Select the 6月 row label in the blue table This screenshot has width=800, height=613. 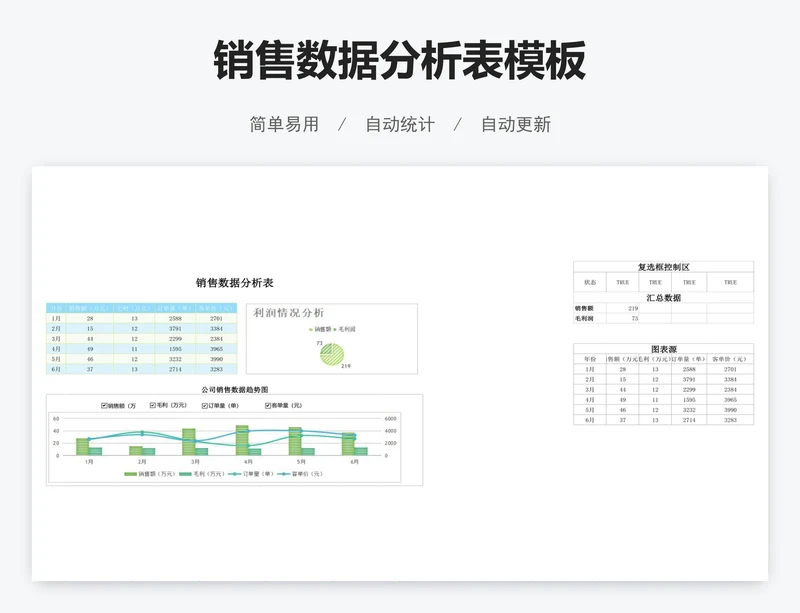coord(56,369)
